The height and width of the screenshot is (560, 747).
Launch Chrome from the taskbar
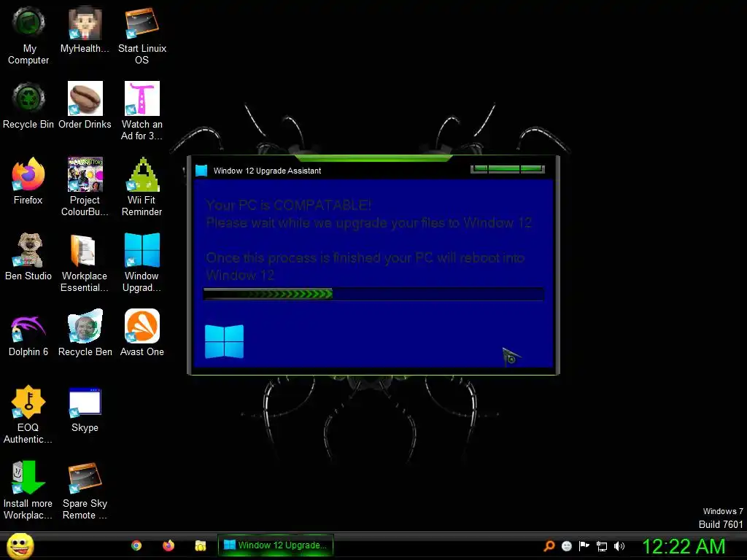pyautogui.click(x=136, y=545)
